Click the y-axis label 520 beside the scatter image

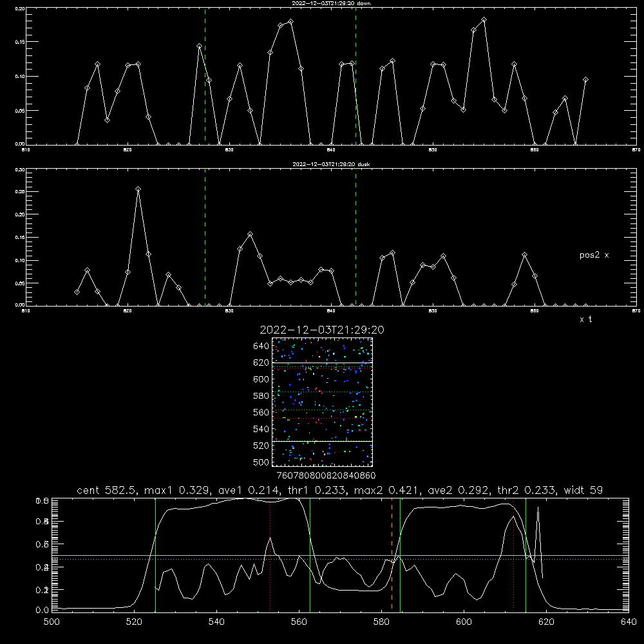[x=261, y=446]
